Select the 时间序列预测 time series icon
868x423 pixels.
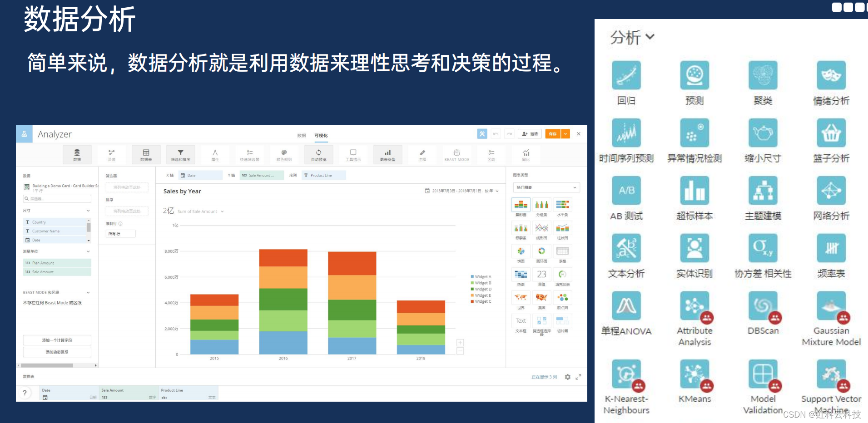pos(626,133)
